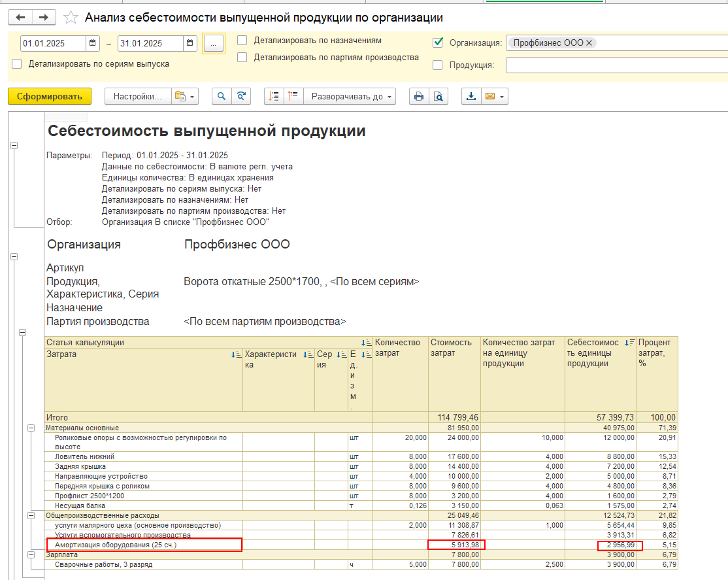The image size is (728, 580).
Task: Click the find next icon in toolbar
Action: click(x=241, y=96)
